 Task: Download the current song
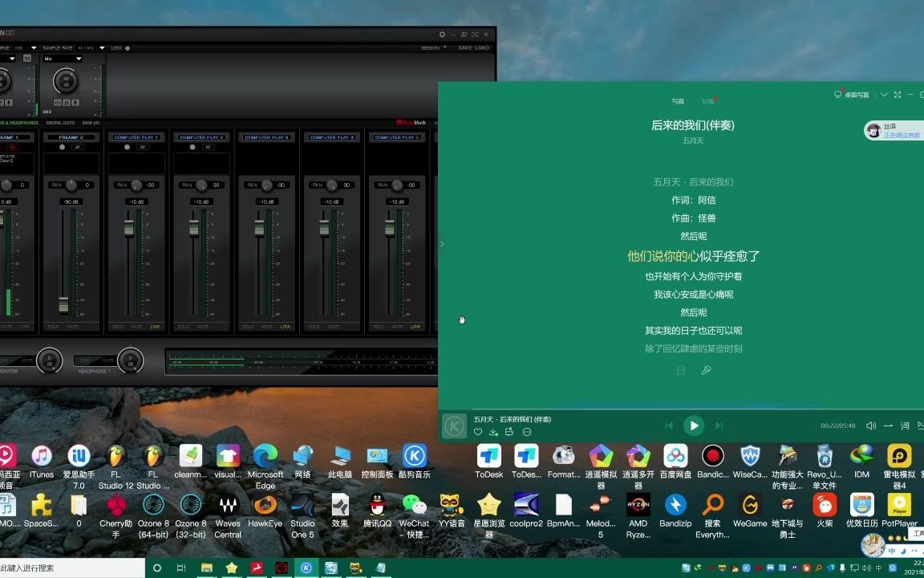(x=494, y=432)
